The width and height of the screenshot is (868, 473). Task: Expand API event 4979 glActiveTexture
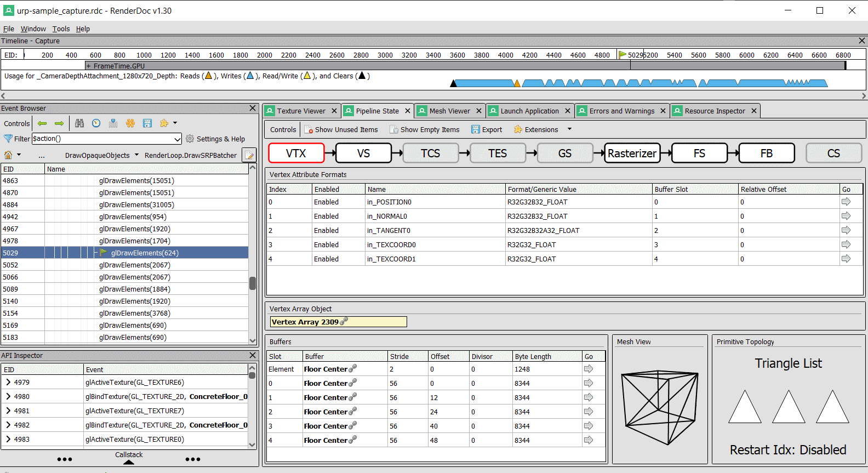[8, 383]
